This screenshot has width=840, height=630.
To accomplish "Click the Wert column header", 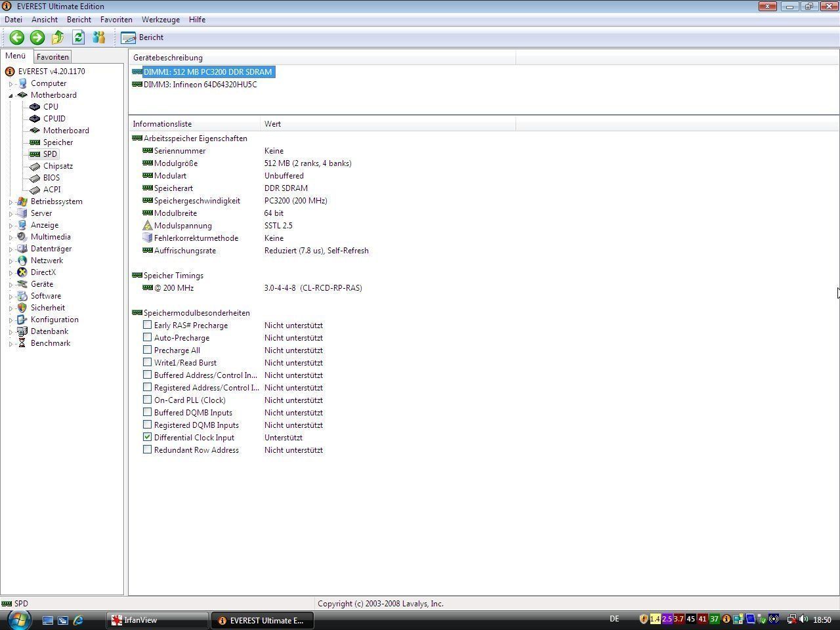I will [388, 124].
